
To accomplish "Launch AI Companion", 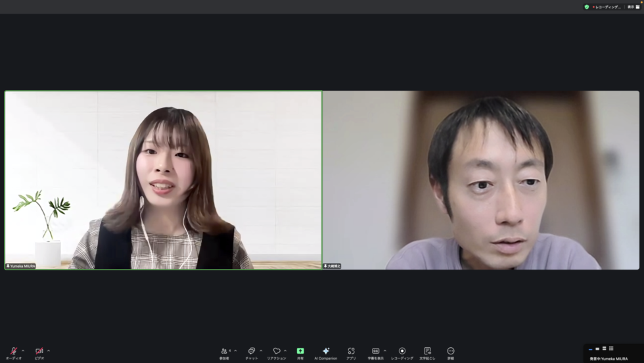I will tap(326, 352).
